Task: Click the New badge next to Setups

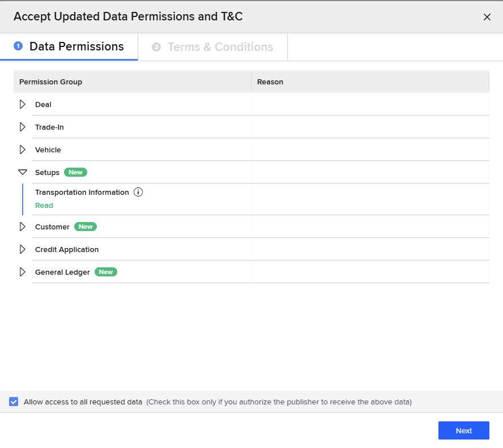Action: (x=75, y=172)
